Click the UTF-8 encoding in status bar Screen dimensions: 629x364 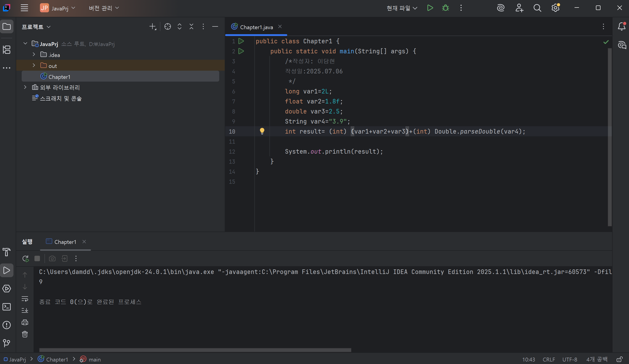[569, 359]
